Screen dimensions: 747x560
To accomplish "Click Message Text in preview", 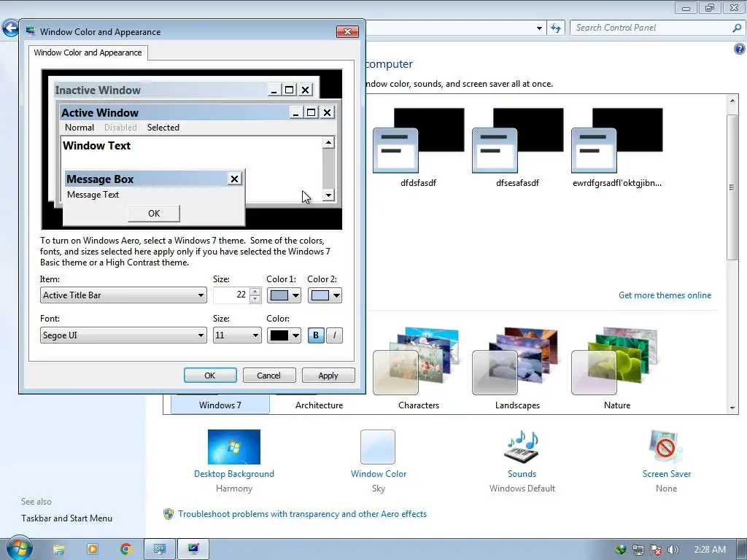I will [93, 194].
